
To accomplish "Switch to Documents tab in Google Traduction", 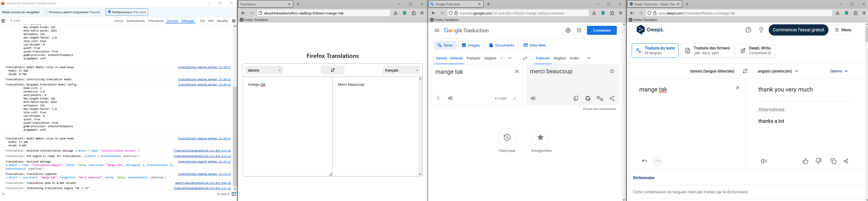I will click(x=502, y=45).
